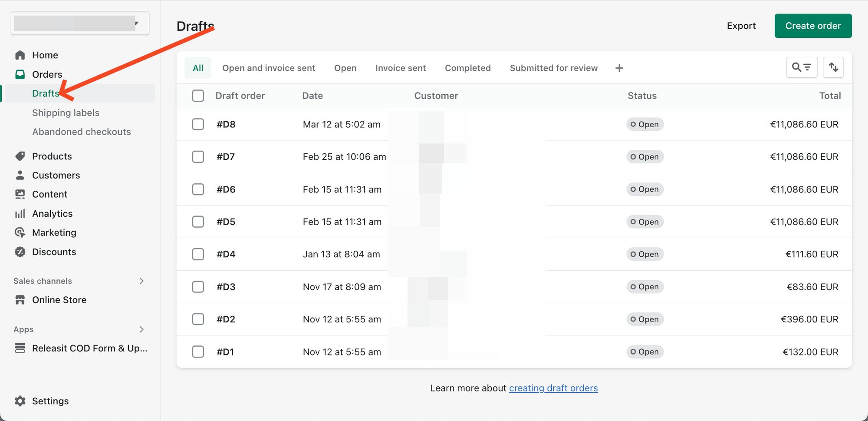Open the sort order button
Viewport: 868px width, 421px height.
pos(833,67)
